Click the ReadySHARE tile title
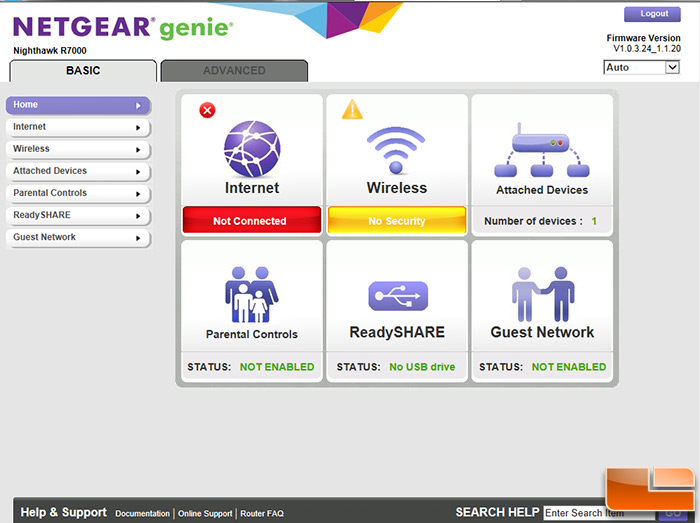The width and height of the screenshot is (700, 523). point(397,332)
